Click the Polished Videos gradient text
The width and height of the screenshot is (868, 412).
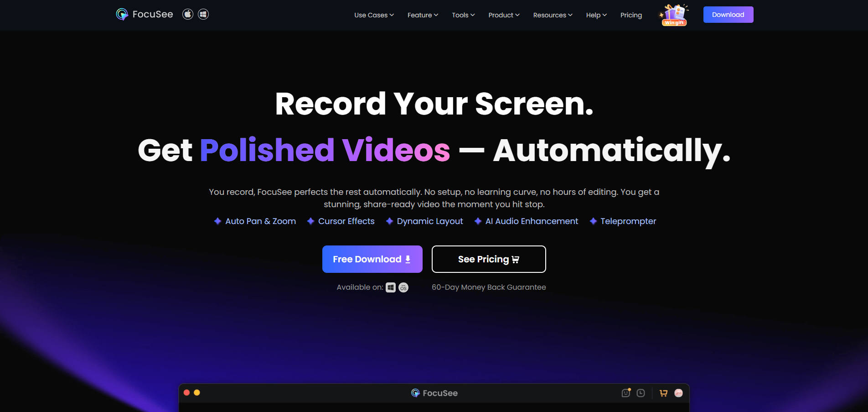tap(325, 150)
